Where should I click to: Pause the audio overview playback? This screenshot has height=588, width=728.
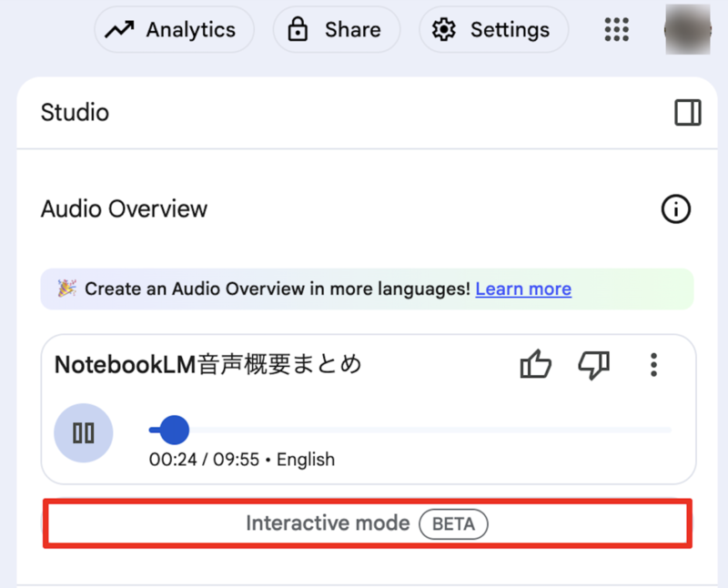click(x=84, y=433)
